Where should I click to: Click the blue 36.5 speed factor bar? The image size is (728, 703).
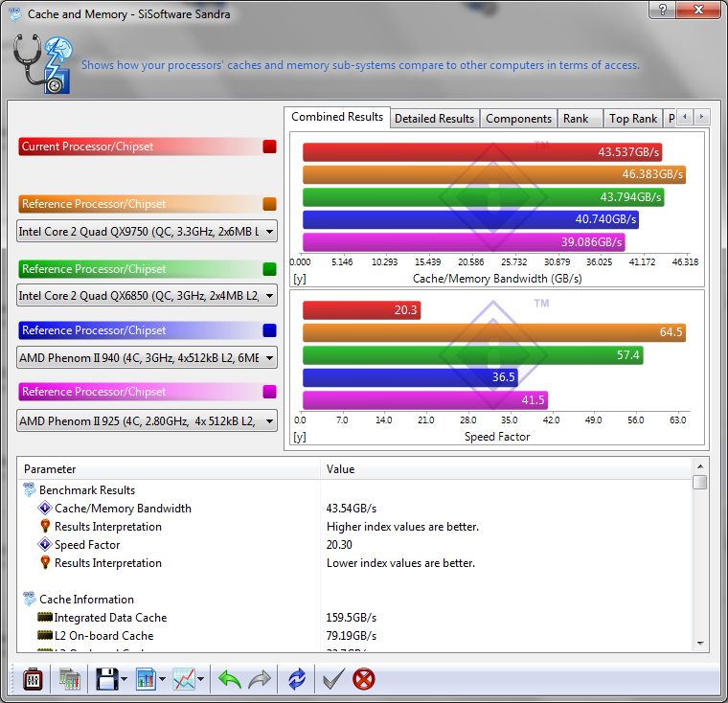coord(410,377)
